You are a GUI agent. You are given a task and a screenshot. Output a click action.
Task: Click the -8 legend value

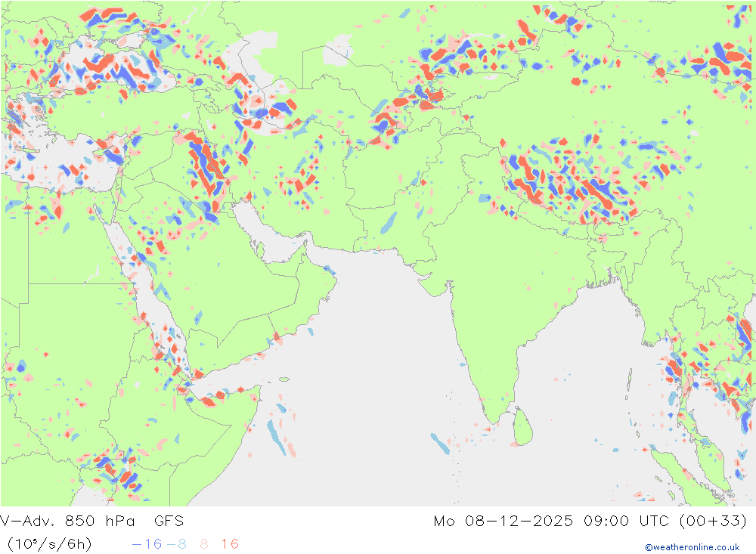176,544
